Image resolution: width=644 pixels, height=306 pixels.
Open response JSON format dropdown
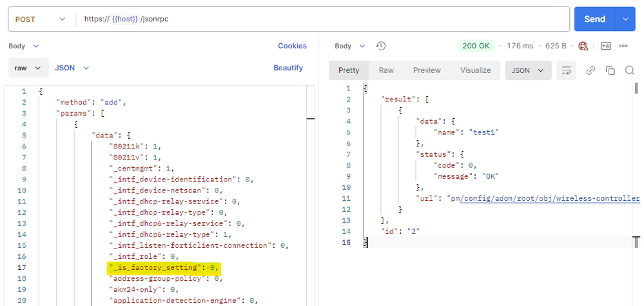(x=528, y=70)
